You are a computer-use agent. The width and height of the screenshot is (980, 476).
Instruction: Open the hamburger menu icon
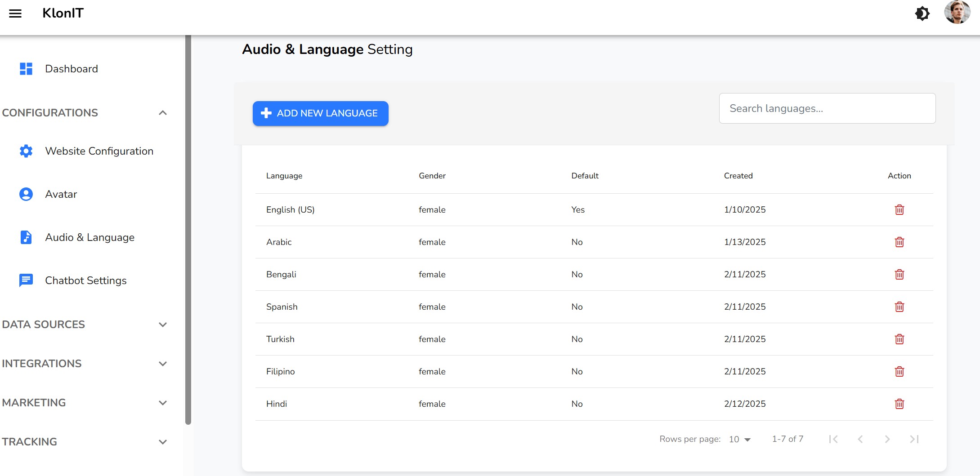point(15,13)
